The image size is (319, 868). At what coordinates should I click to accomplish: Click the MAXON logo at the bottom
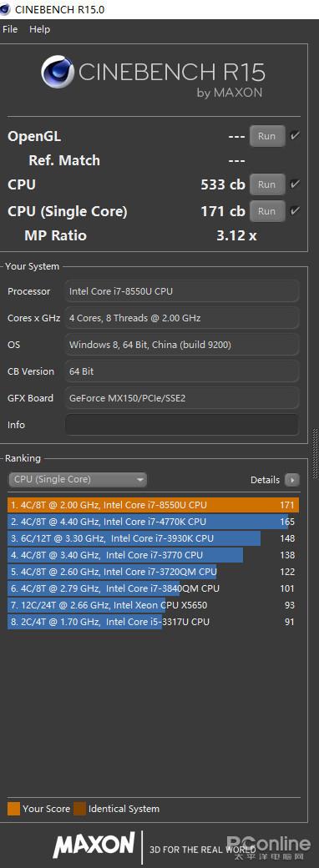(94, 845)
